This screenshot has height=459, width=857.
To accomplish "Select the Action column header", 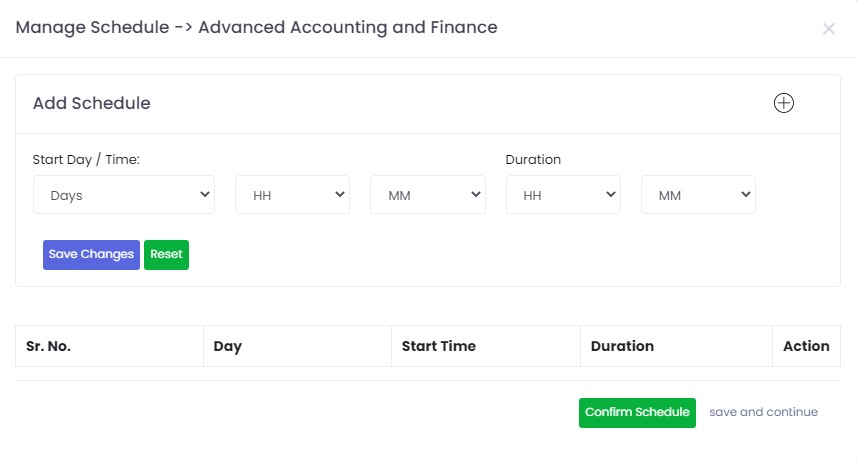I will (x=806, y=346).
